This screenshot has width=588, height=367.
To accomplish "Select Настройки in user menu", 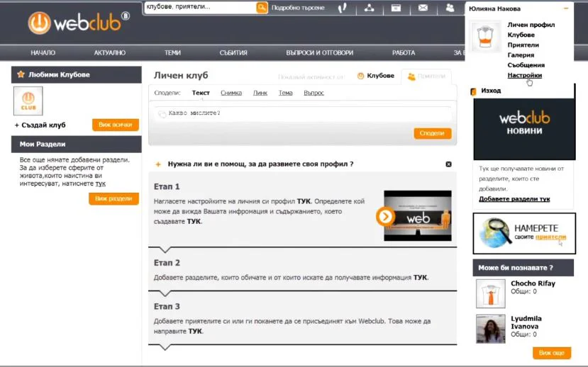I will pos(524,75).
